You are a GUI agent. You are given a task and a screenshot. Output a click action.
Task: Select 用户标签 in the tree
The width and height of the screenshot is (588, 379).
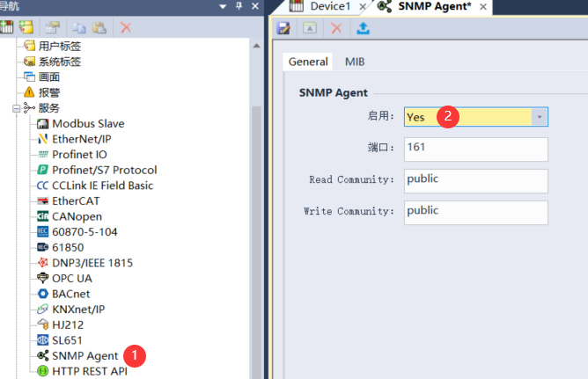(x=60, y=46)
